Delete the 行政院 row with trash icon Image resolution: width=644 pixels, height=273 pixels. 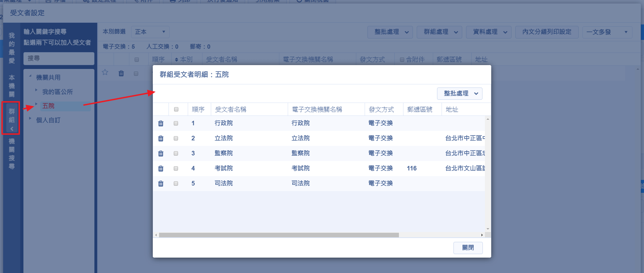point(161,123)
